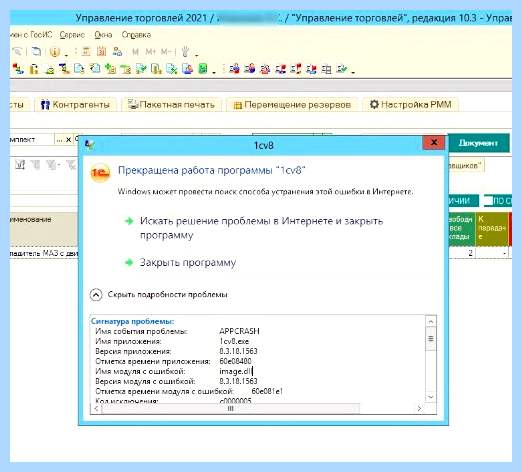Click the blue document with arrow icon
The width and height of the screenshot is (522, 472).
coord(79,69)
